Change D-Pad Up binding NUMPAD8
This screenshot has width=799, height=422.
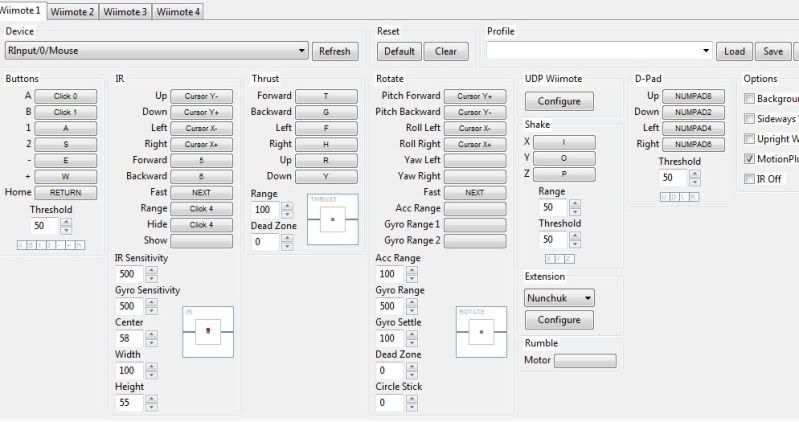pyautogui.click(x=693, y=96)
